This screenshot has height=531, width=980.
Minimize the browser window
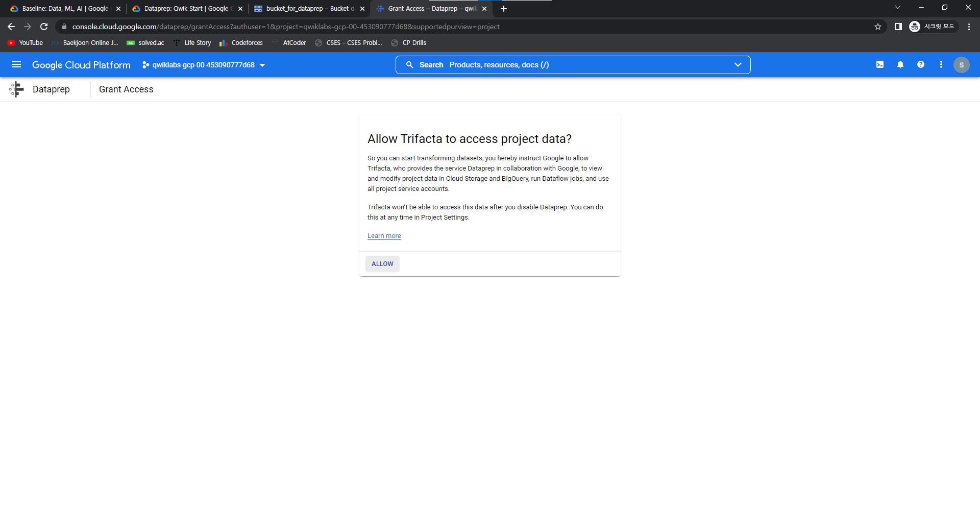point(921,8)
